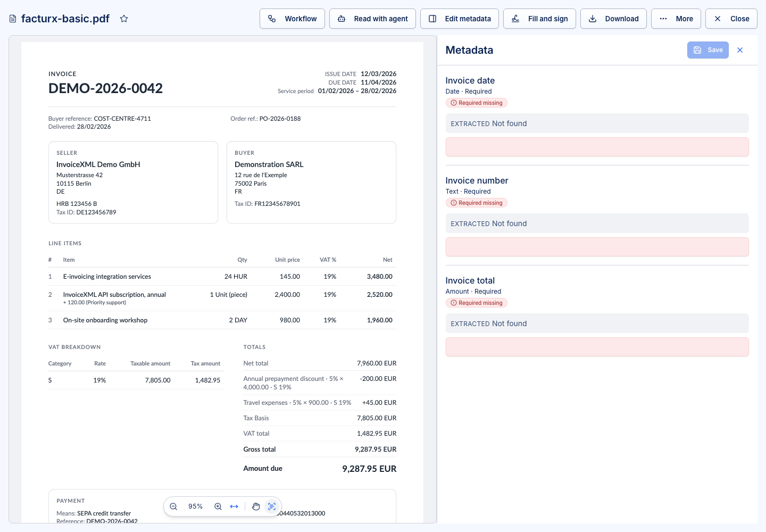Click line item E-invoicing integration services
Image resolution: width=766 pixels, height=532 pixels.
(x=107, y=277)
